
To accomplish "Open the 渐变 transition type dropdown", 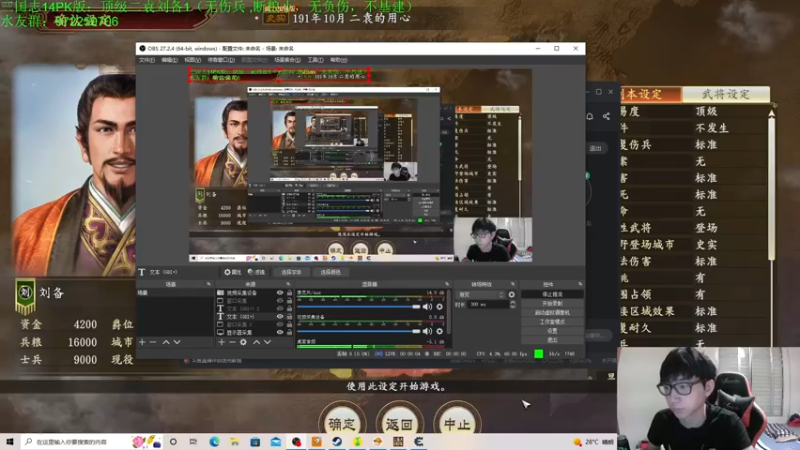I will tap(481, 294).
